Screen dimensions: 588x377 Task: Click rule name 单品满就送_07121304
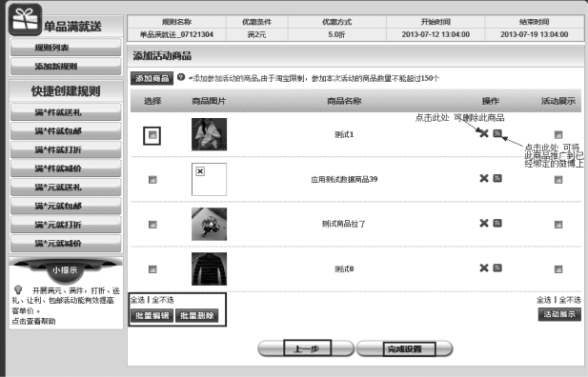point(176,34)
